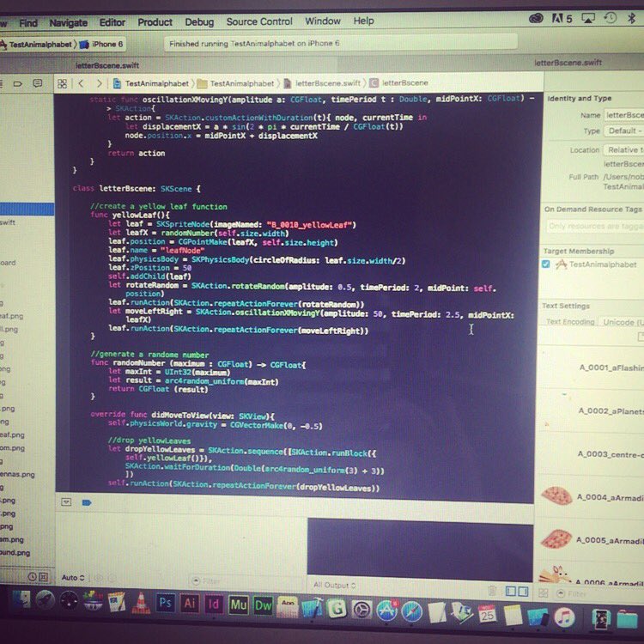Click the Name field in Identity and Type
Image resolution: width=644 pixels, height=644 pixels.
(x=624, y=115)
